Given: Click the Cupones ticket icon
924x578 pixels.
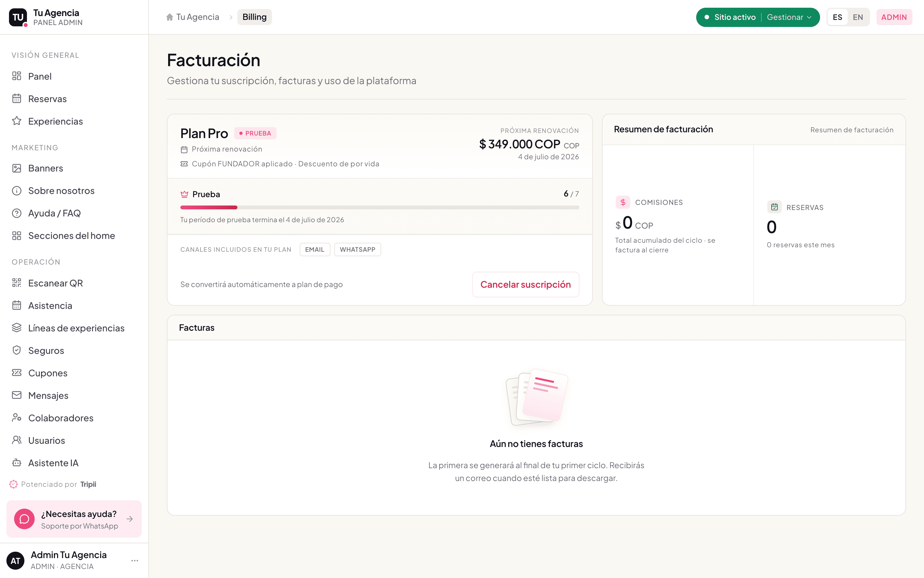Looking at the screenshot, I should click(x=16, y=373).
